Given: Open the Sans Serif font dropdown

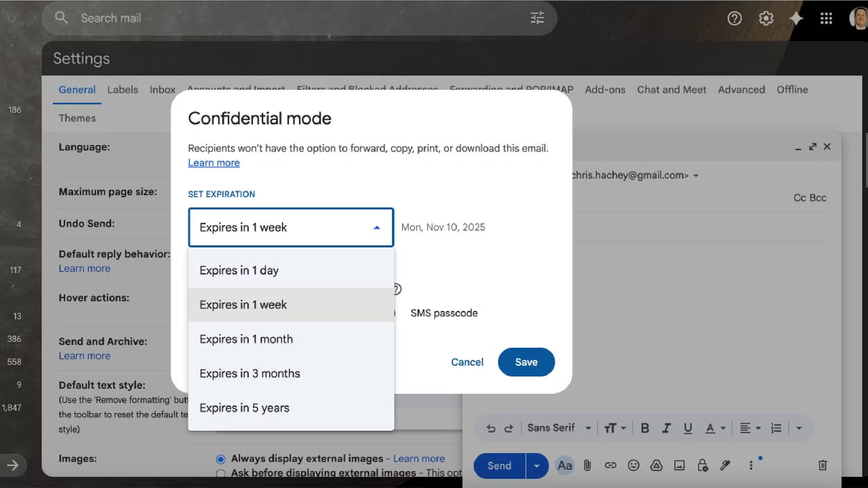Looking at the screenshot, I should point(559,428).
